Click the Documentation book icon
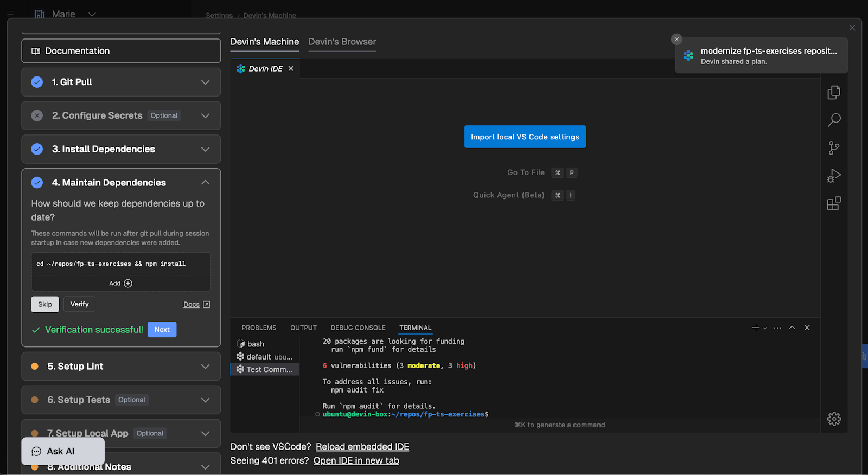 (x=36, y=51)
